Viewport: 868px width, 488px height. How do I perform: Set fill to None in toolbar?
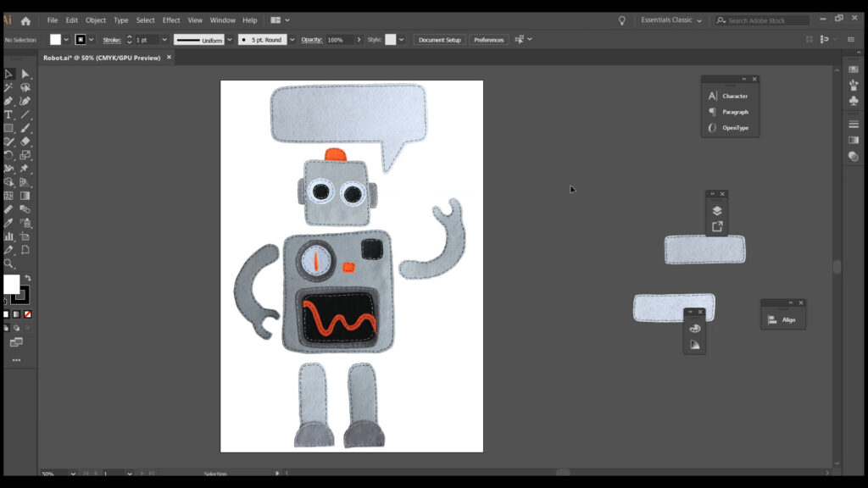click(x=28, y=314)
